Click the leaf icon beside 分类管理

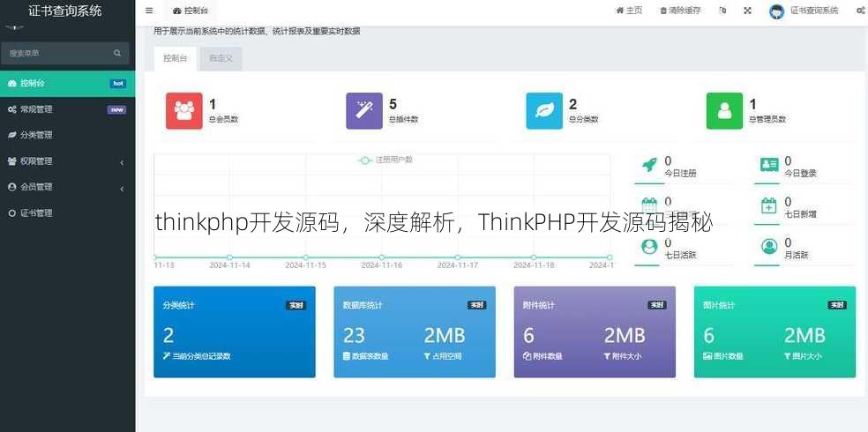[11, 135]
